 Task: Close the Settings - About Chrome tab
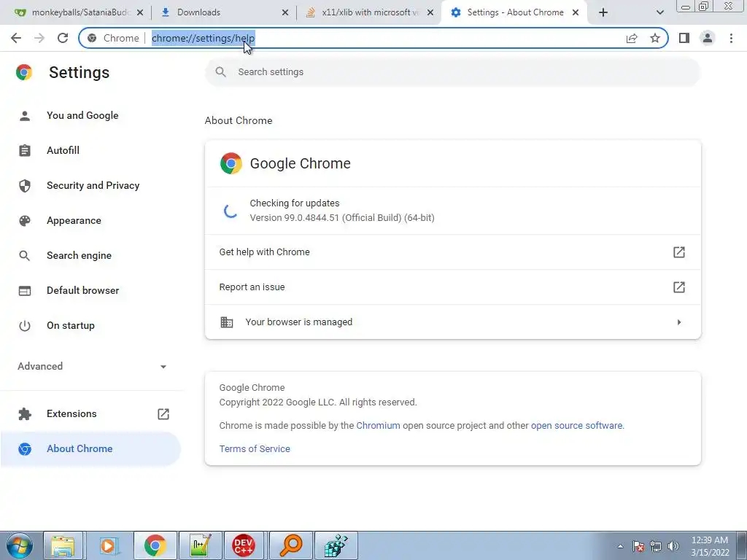(x=576, y=13)
